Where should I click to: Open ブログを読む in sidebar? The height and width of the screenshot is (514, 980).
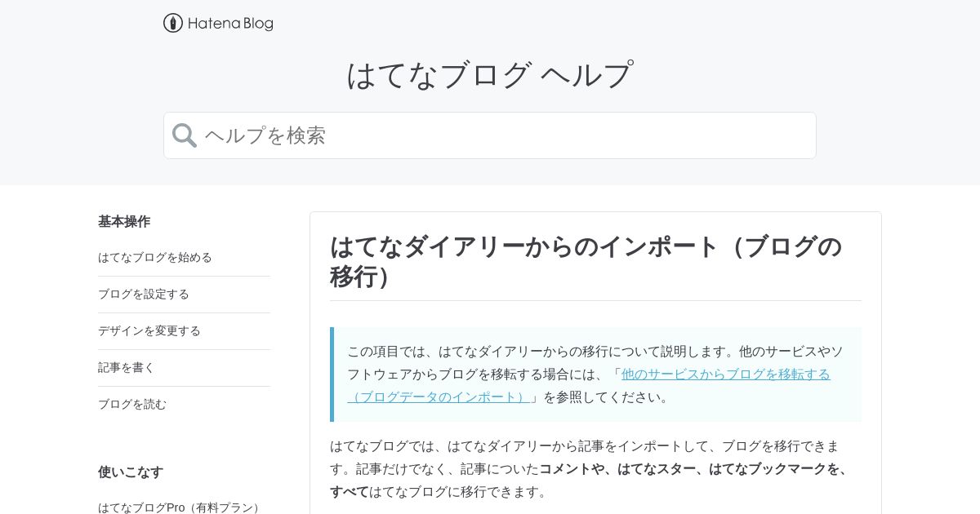coord(132,404)
